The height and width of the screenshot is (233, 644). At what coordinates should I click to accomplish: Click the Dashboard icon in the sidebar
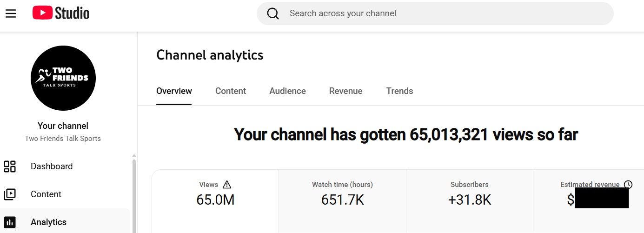pos(10,166)
